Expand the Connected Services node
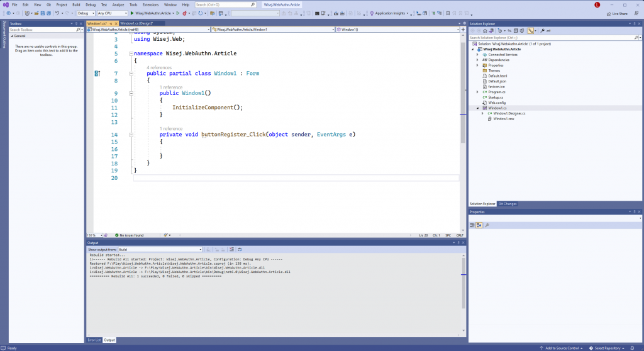644x351 pixels. coord(477,55)
